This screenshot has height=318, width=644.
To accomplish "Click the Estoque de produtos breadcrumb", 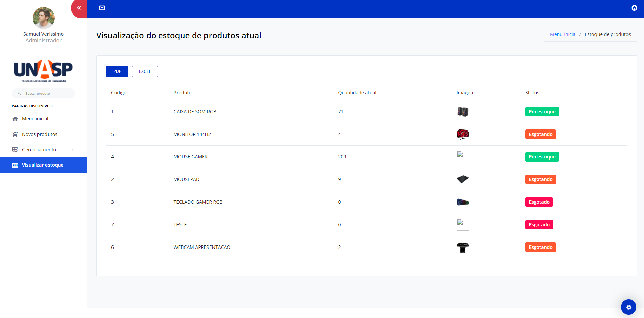I will coord(608,34).
